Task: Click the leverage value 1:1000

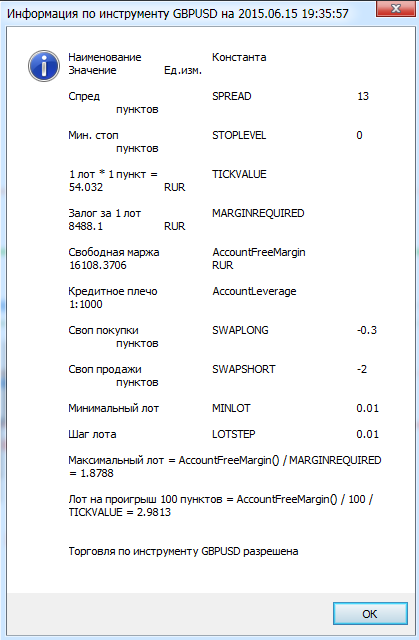Action: 86,304
